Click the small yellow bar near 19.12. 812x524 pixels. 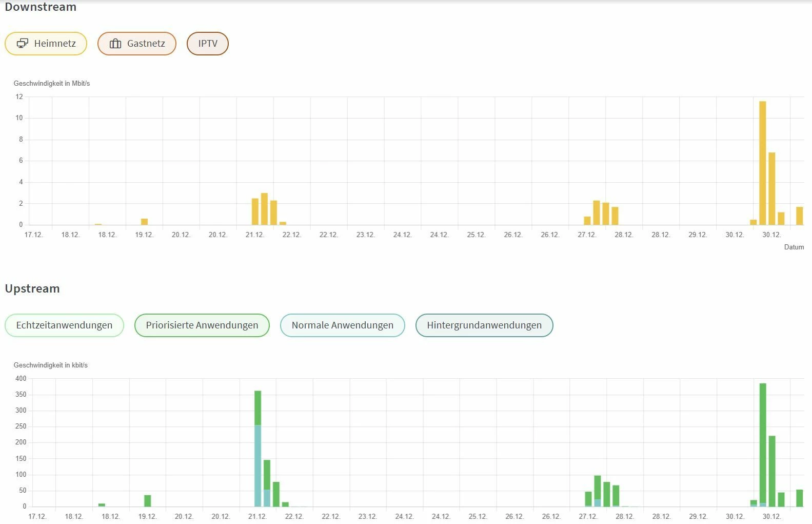(x=145, y=222)
